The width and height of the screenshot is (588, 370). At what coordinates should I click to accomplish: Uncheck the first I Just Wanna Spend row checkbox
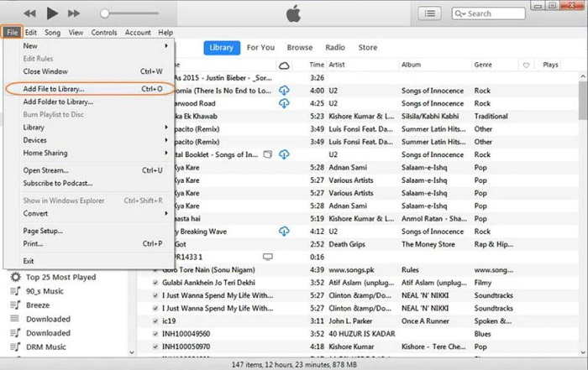point(155,295)
